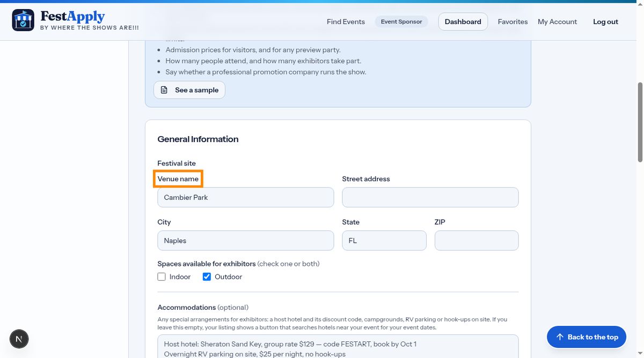Uncheck the Outdoor spaces checkbox

(x=207, y=277)
